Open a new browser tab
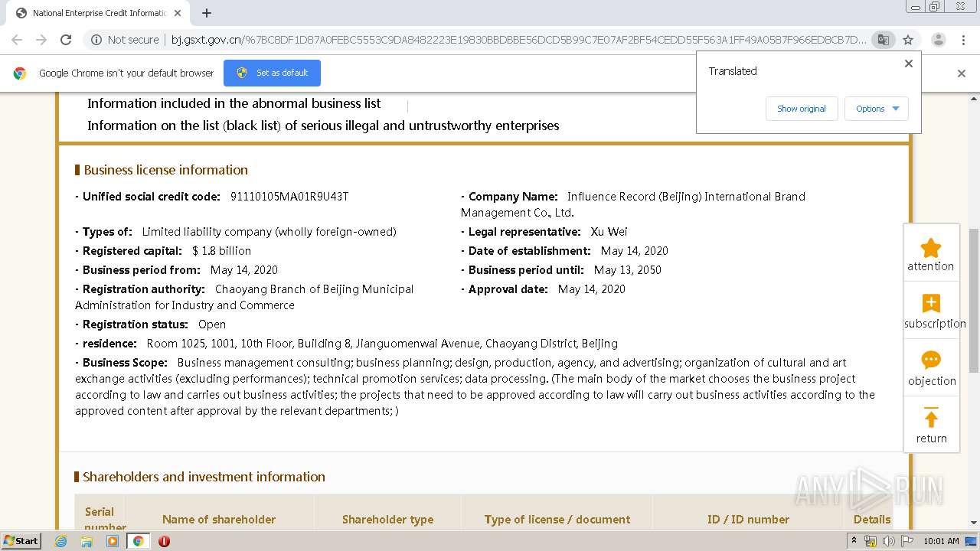This screenshot has height=551, width=980. pyautogui.click(x=207, y=13)
